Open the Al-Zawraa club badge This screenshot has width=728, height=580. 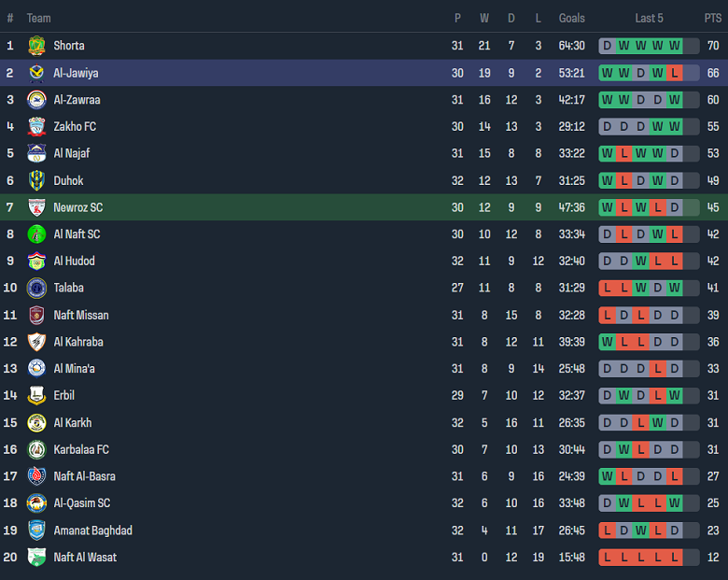pyautogui.click(x=36, y=100)
